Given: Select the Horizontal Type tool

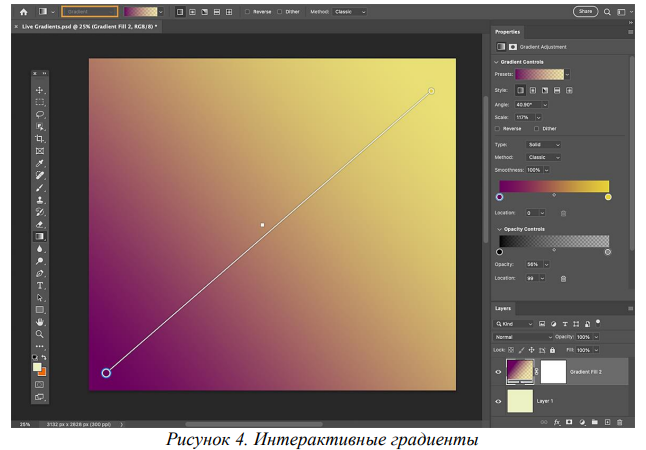Looking at the screenshot, I should click(40, 285).
